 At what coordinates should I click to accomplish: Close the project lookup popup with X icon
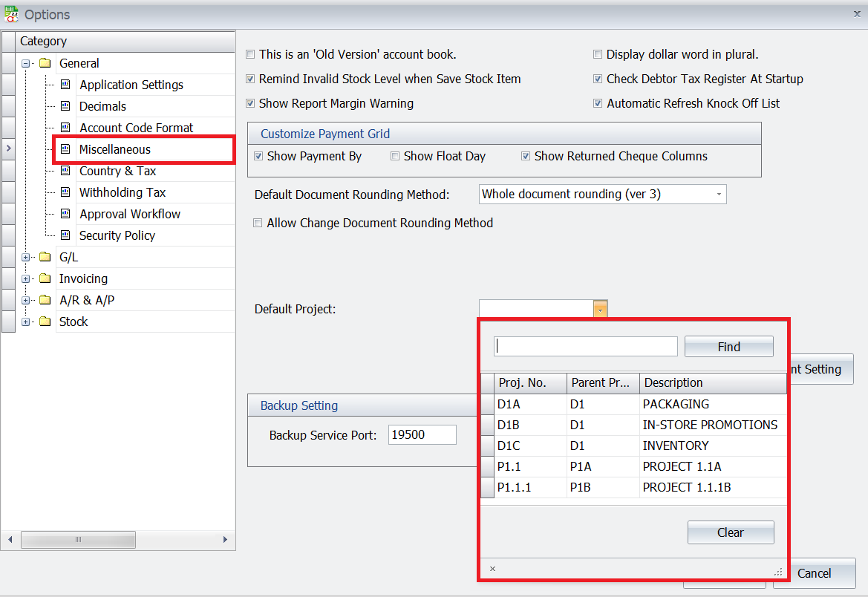[x=492, y=570]
